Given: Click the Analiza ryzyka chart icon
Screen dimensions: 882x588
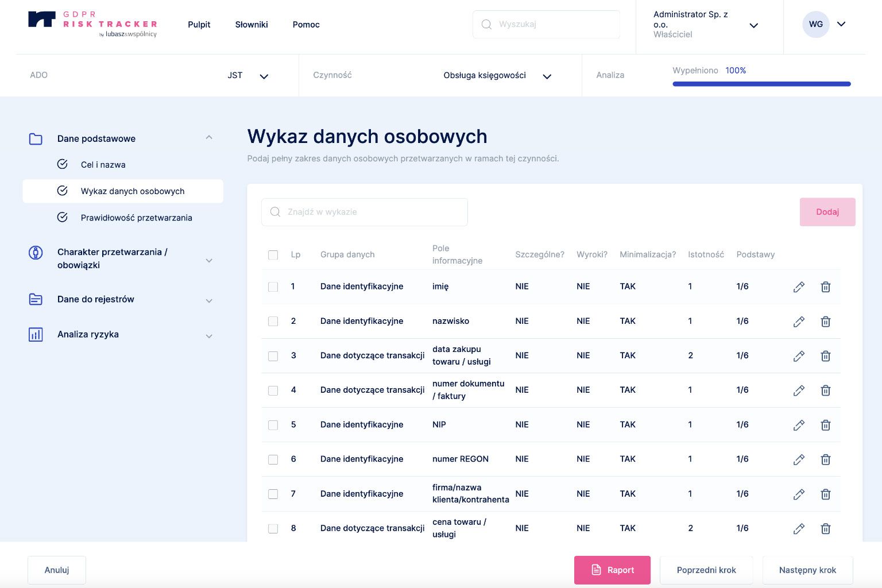Looking at the screenshot, I should [x=36, y=335].
